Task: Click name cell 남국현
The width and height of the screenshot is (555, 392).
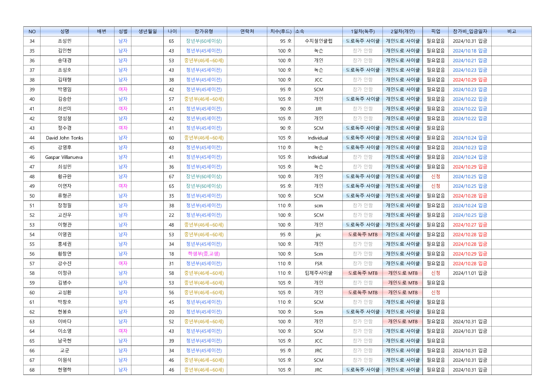Action: coord(65,341)
